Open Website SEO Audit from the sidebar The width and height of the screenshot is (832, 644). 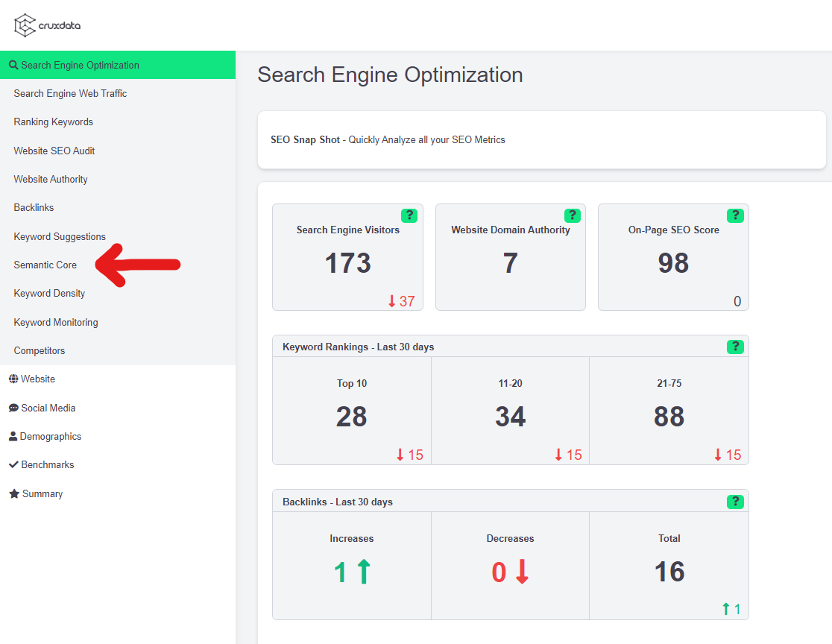[x=54, y=151]
